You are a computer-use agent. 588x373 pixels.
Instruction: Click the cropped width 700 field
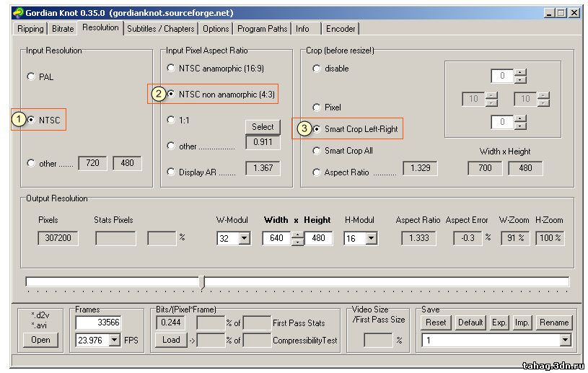click(485, 168)
